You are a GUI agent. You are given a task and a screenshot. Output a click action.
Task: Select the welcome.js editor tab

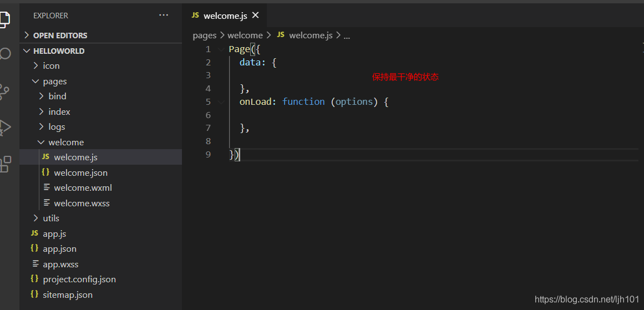pos(225,16)
